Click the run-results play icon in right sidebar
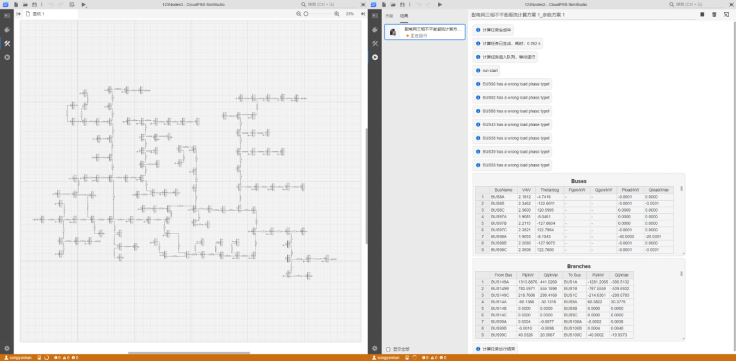This screenshot has width=737, height=362. (375, 57)
